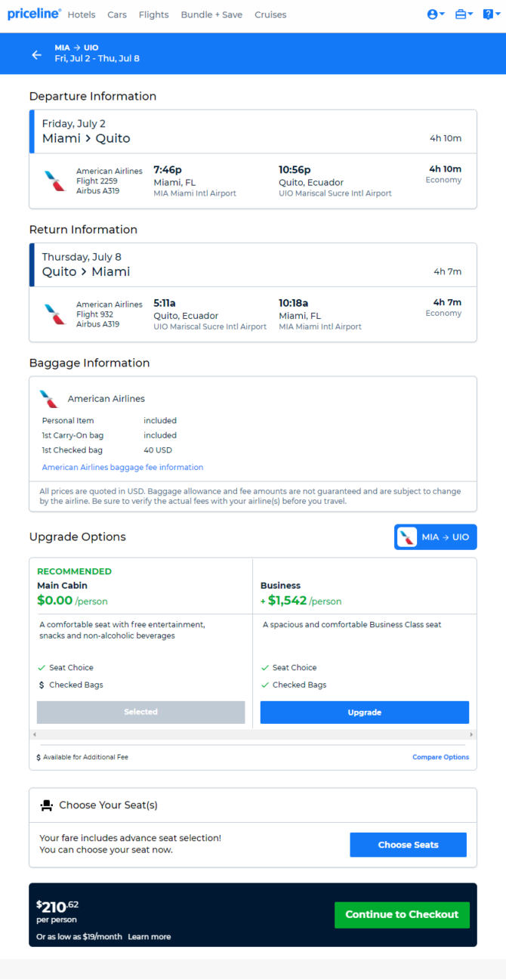This screenshot has width=506, height=980.
Task: Open the help question mark menu
Action: (491, 14)
